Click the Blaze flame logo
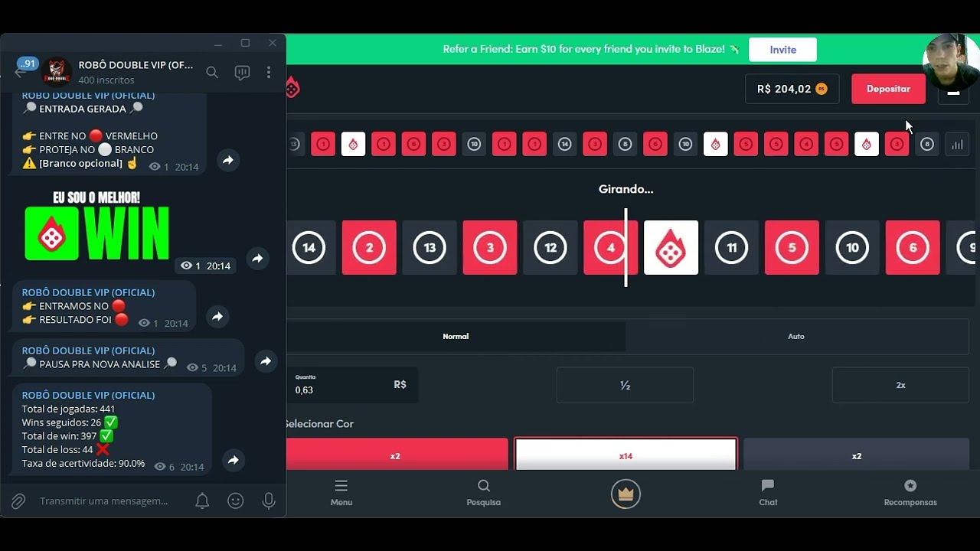This screenshot has width=980, height=551. [x=292, y=88]
